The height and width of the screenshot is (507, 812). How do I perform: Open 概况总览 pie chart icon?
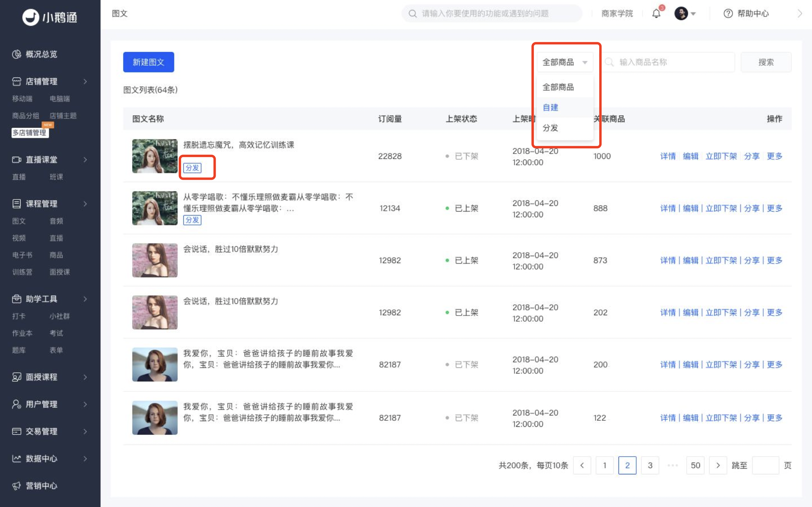tap(17, 54)
